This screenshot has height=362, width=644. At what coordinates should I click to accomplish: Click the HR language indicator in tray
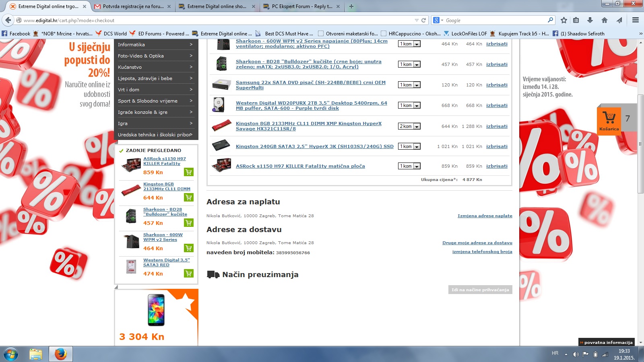tap(555, 353)
